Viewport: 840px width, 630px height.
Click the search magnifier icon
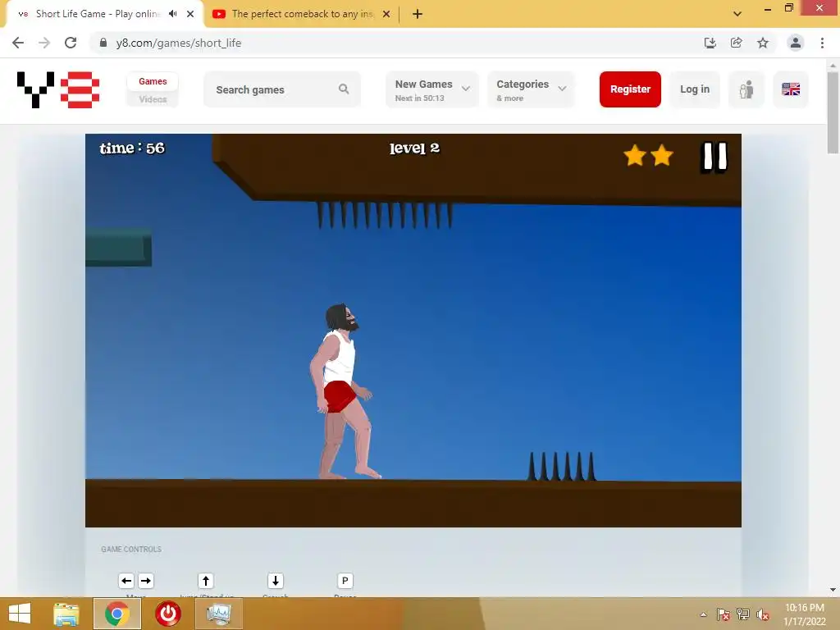[344, 89]
